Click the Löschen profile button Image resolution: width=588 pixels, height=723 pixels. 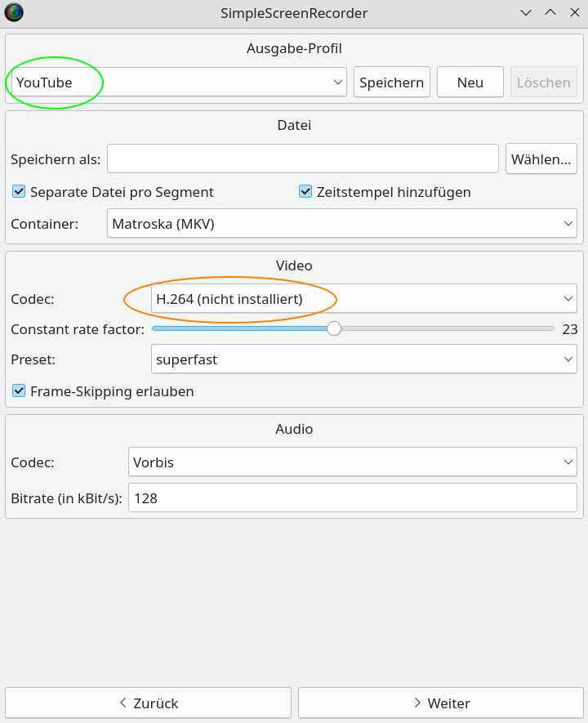pos(543,82)
